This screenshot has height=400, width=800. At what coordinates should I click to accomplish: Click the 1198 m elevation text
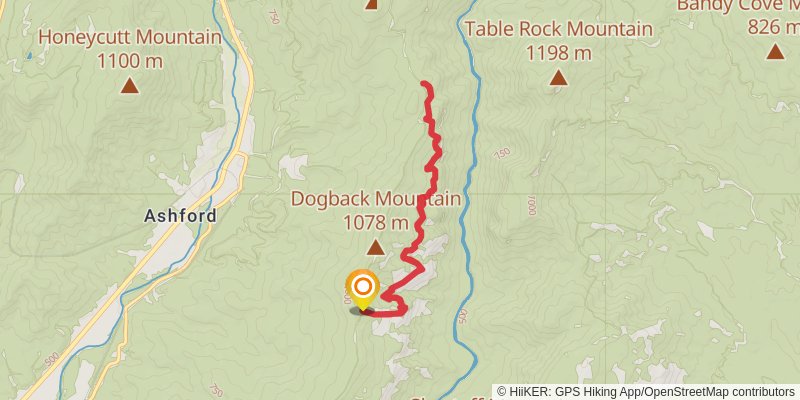coord(558,53)
